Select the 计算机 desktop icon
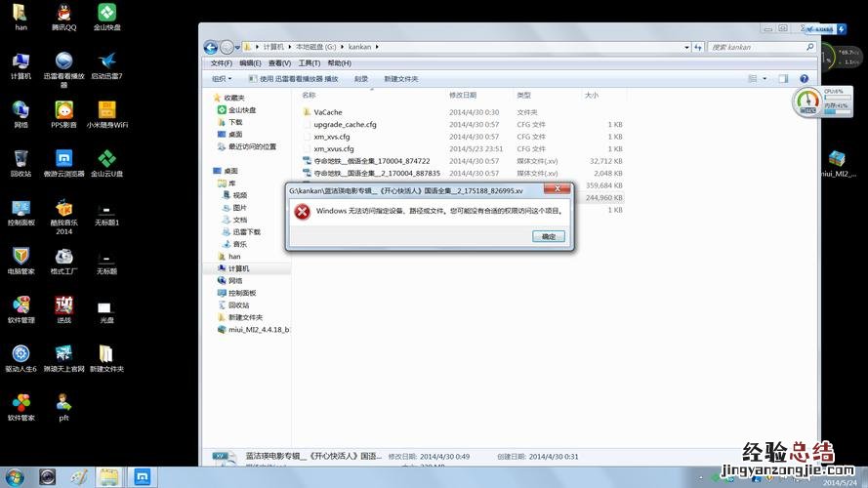The image size is (868, 488). pyautogui.click(x=21, y=65)
